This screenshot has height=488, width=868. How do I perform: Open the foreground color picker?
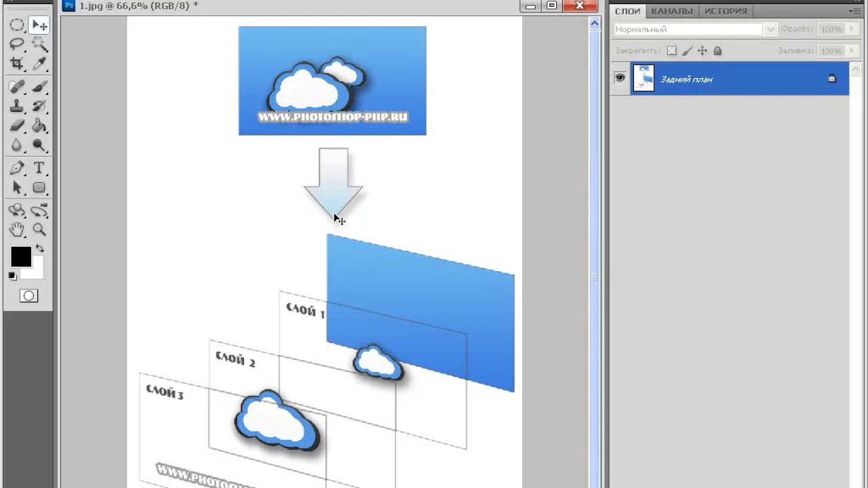(20, 257)
